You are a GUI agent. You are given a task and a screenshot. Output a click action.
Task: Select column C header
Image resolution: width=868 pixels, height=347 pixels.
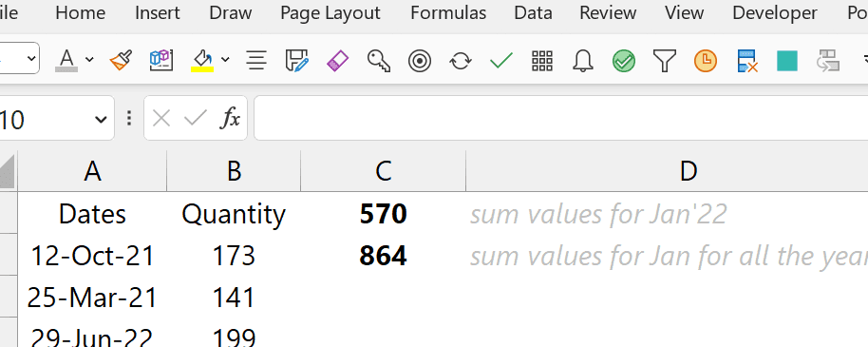pyautogui.click(x=383, y=171)
